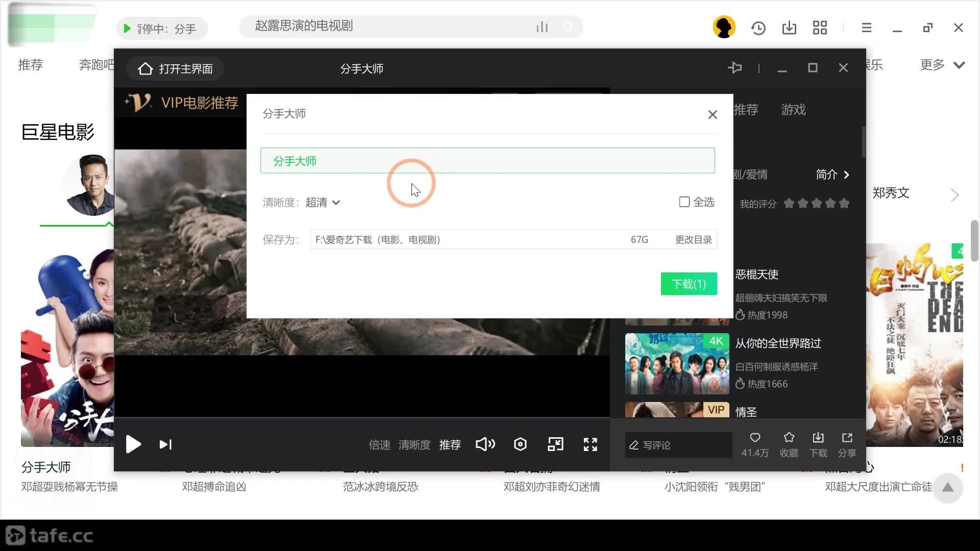Click voice search bars icon

542,27
